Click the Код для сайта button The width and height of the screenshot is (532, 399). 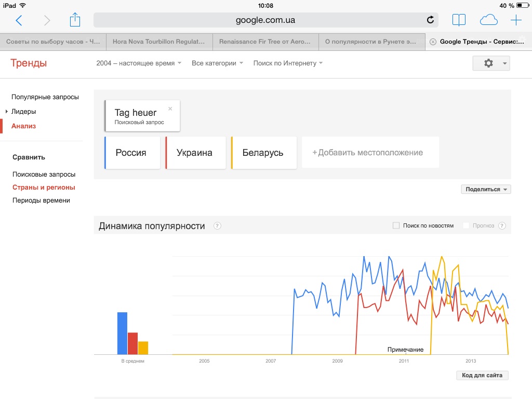click(482, 375)
